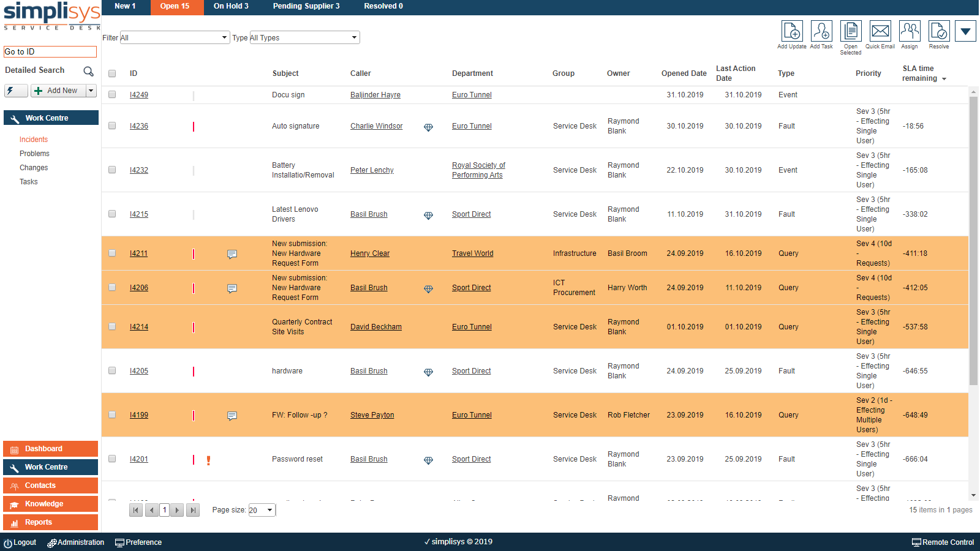
Task: Open the Type dropdown
Action: pos(304,38)
